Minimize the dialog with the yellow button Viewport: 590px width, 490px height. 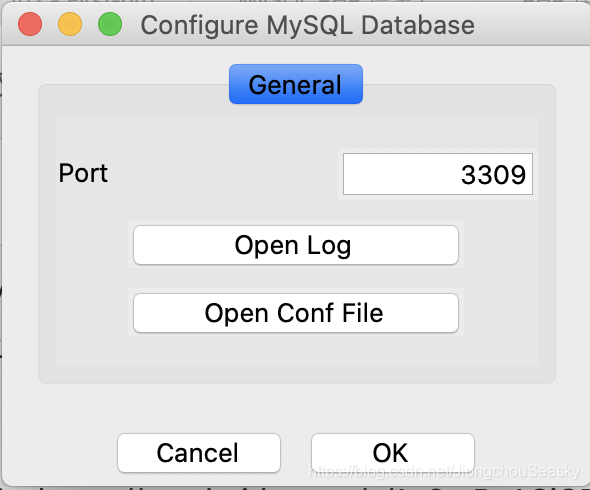[70, 24]
